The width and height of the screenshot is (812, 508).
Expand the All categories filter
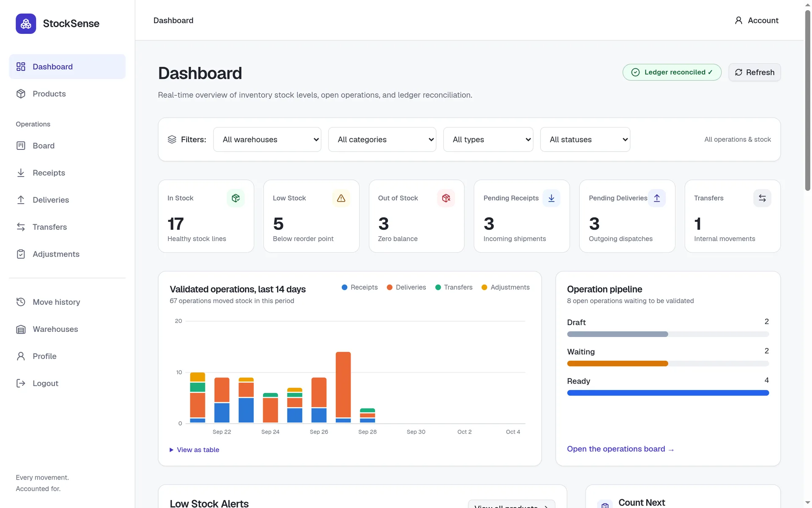tap(382, 139)
